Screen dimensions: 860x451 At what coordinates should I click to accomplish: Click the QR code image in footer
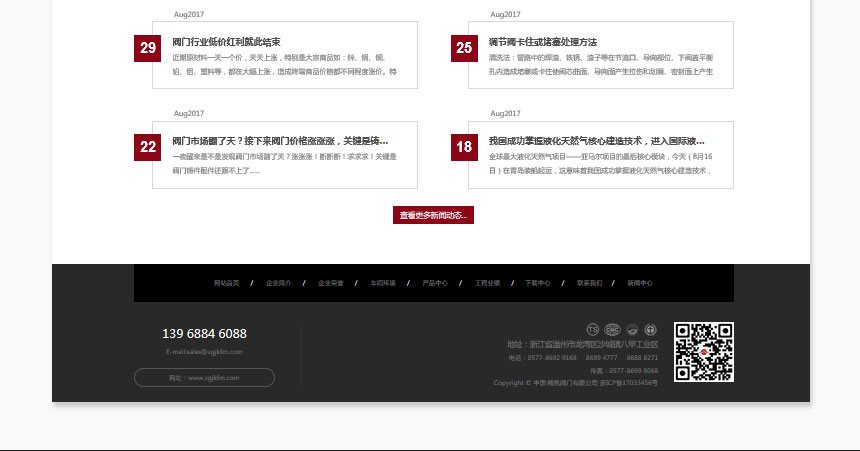[704, 352]
